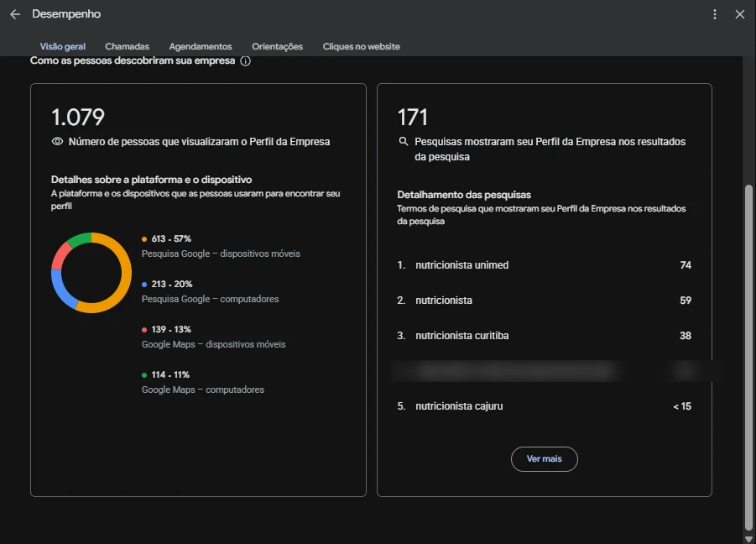The width and height of the screenshot is (756, 544).
Task: Close the Desempenho panel
Action: pyautogui.click(x=739, y=14)
